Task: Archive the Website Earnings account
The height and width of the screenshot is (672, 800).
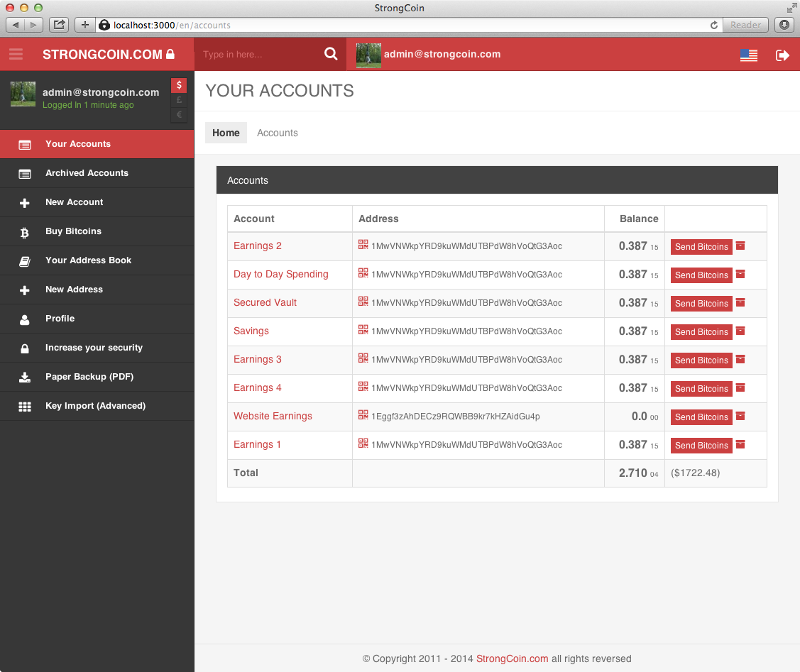Action: pyautogui.click(x=740, y=416)
